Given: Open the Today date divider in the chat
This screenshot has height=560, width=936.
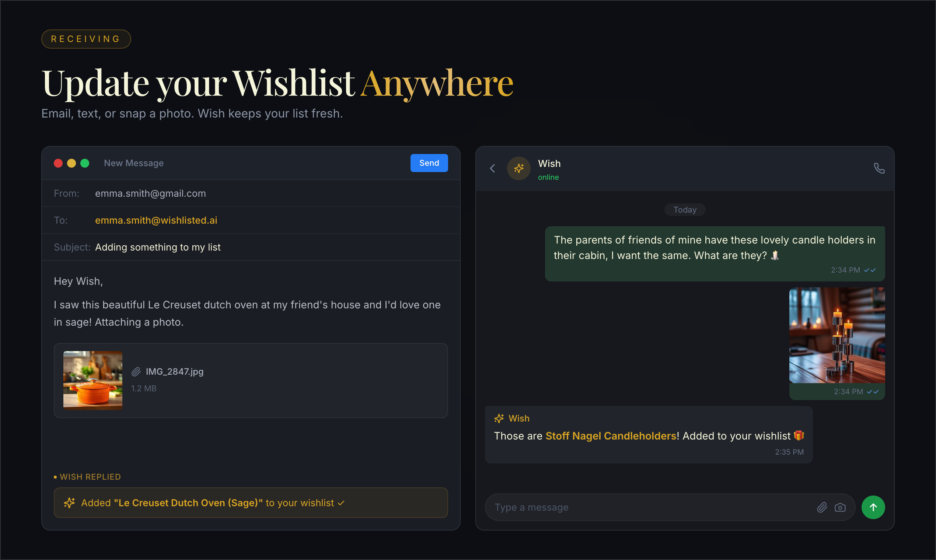Looking at the screenshot, I should coord(685,209).
